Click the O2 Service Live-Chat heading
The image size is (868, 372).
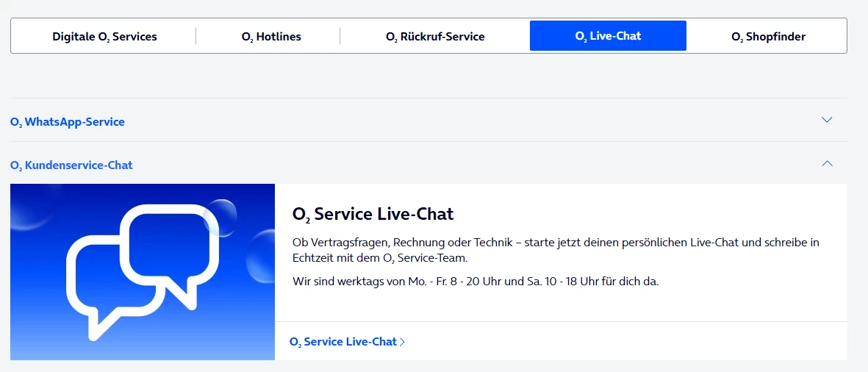tap(373, 214)
